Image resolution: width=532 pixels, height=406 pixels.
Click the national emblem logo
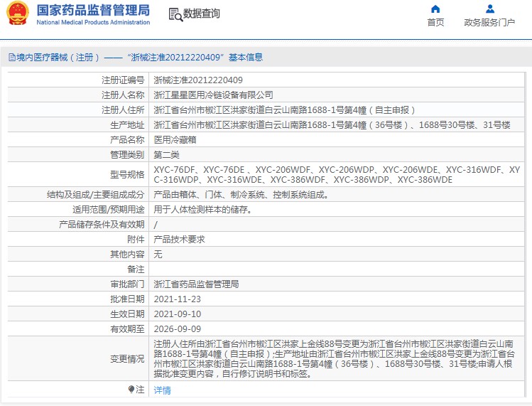pyautogui.click(x=18, y=14)
